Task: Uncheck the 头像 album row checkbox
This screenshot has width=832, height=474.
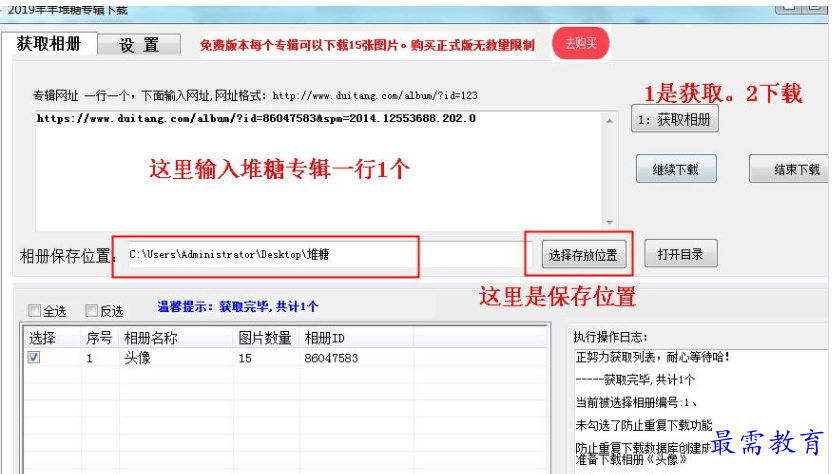Action: pos(34,357)
